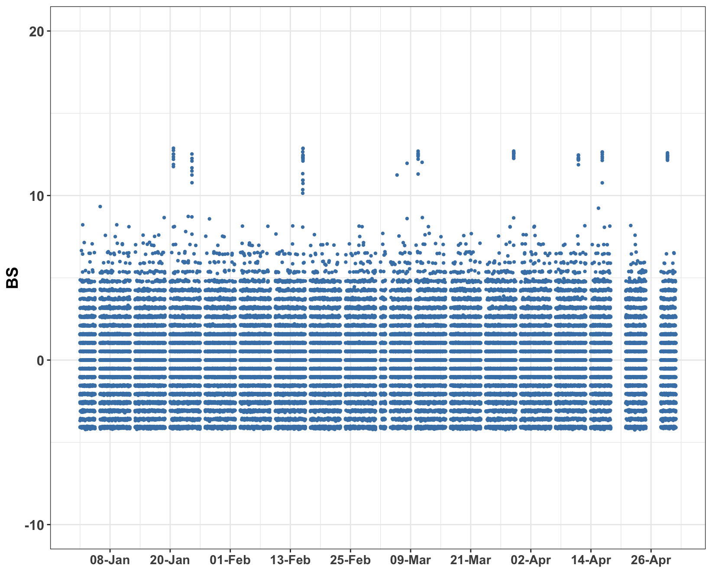Viewport: 712px width, 588px height.
Task: Click the 08-Jan x-axis date label
Action: coord(110,560)
